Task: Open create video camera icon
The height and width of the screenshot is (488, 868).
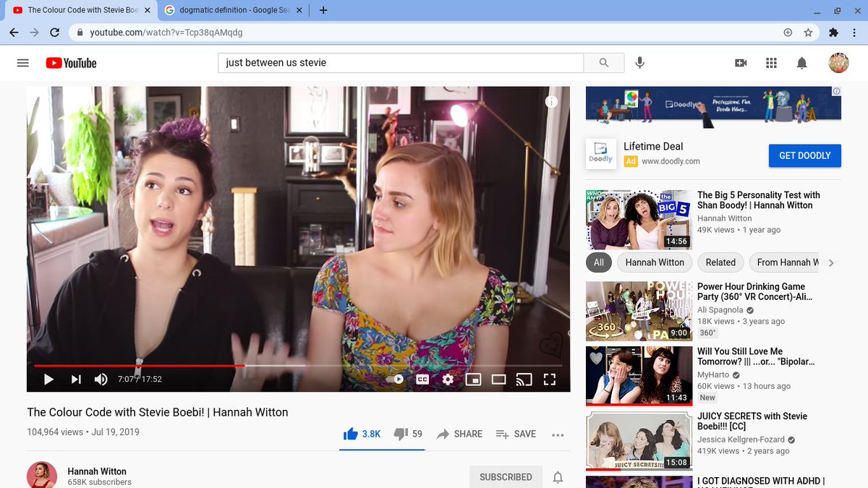Action: point(741,63)
